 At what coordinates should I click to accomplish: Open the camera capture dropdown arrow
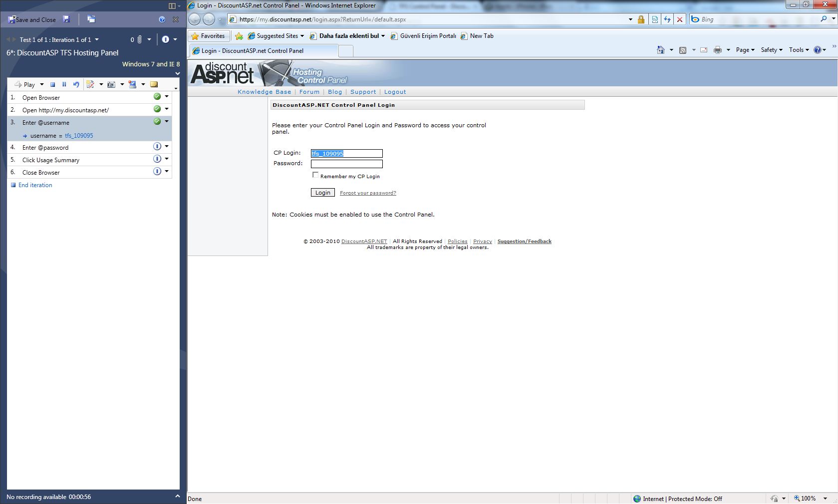click(x=122, y=84)
